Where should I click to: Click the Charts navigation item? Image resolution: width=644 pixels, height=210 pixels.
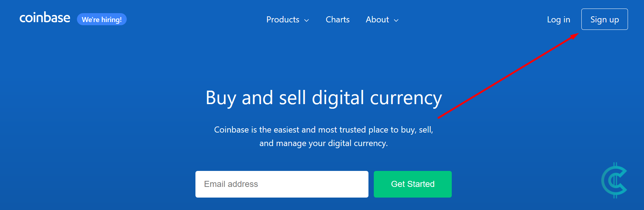coord(337,20)
